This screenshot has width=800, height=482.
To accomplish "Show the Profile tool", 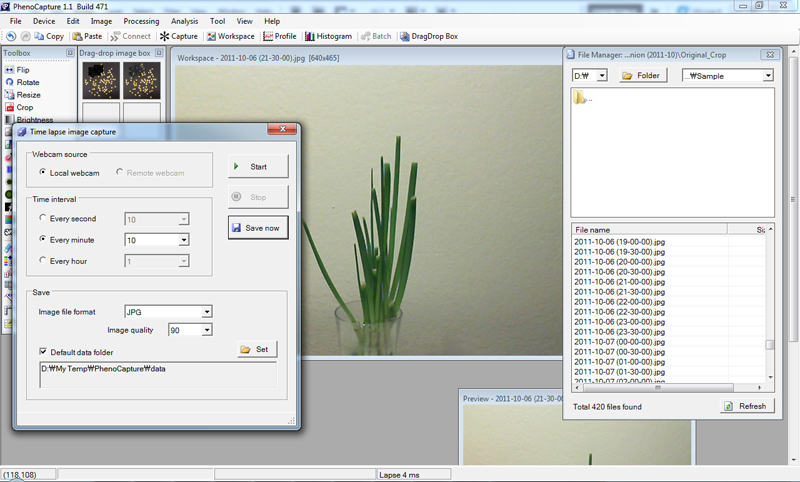I will 279,36.
